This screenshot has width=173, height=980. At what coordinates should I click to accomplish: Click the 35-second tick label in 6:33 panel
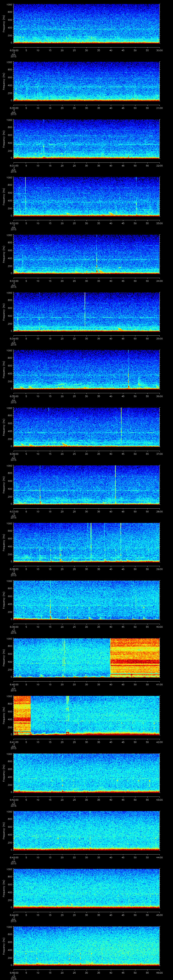(98, 281)
